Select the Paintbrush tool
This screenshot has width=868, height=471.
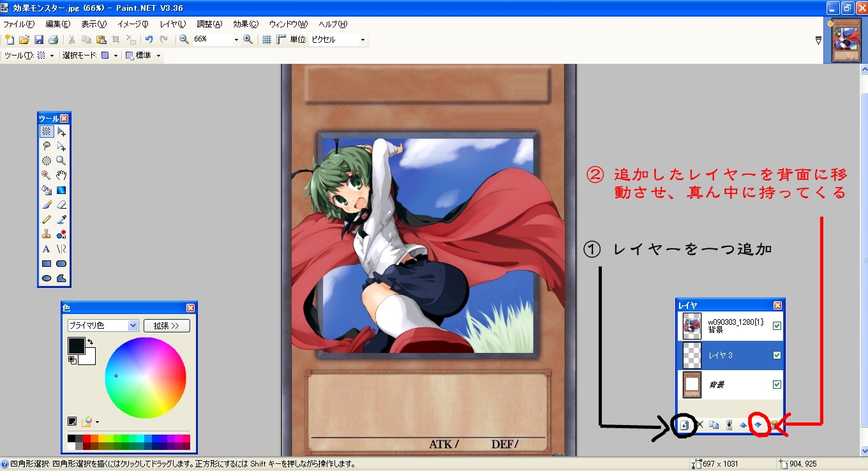[x=47, y=205]
